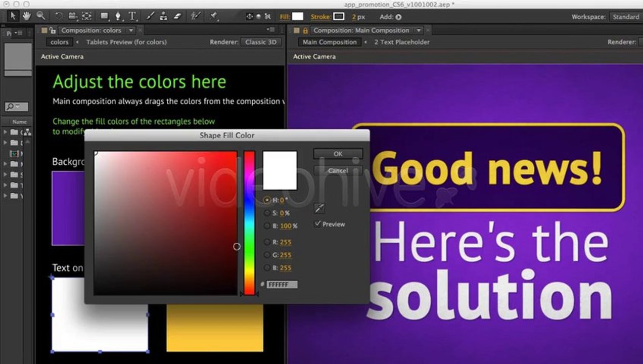Click the Classic 3D renderer button

(x=261, y=42)
